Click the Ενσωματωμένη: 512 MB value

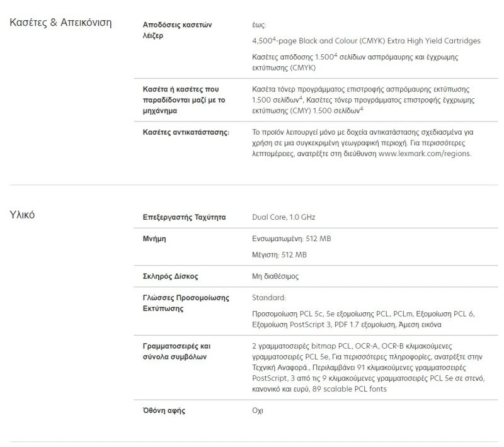coord(292,239)
